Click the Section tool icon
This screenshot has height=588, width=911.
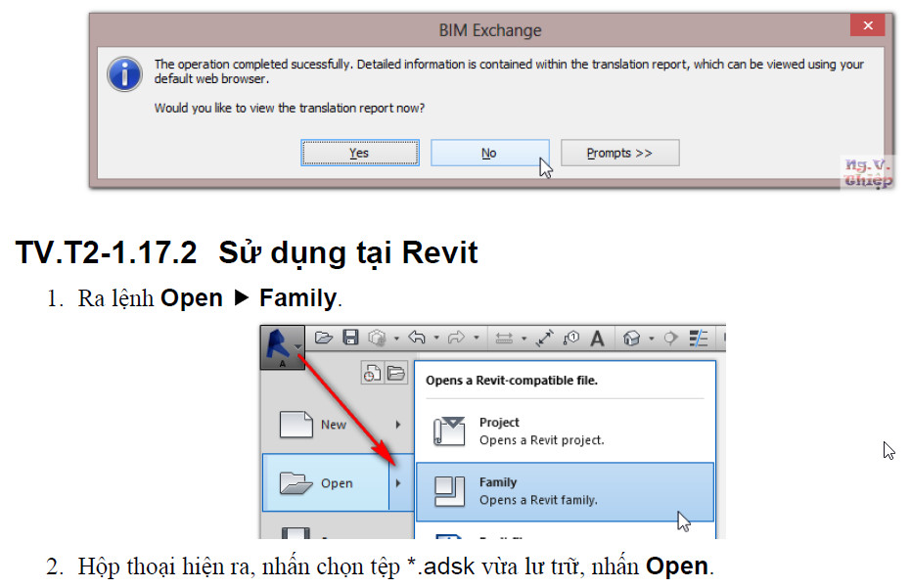pyautogui.click(x=670, y=339)
